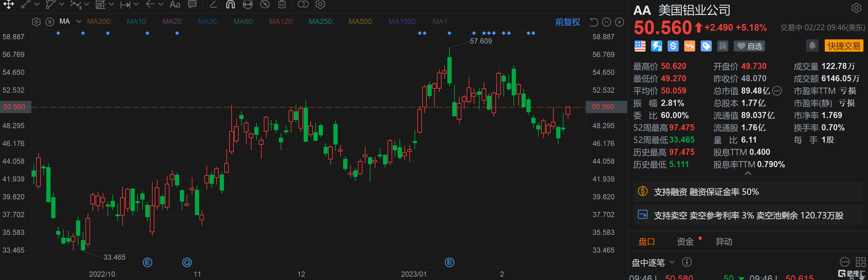Select the measure range tool
This screenshot has height=280, width=868.
125,4
